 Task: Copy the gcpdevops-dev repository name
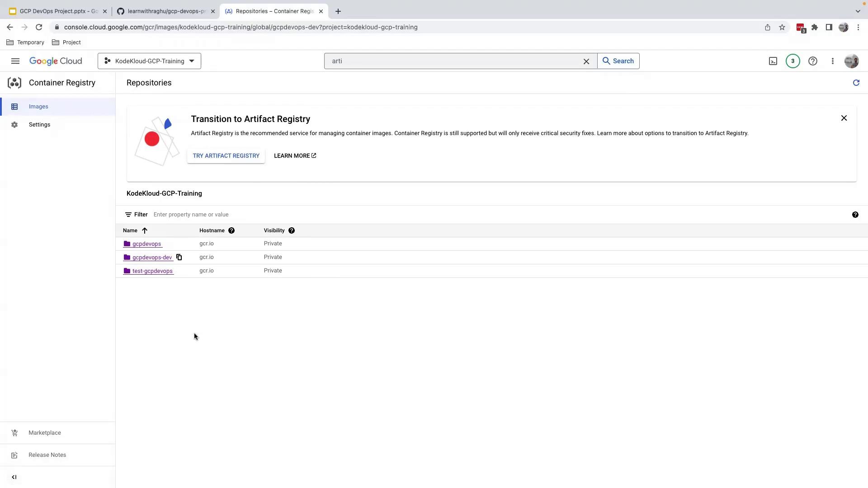coord(179,258)
